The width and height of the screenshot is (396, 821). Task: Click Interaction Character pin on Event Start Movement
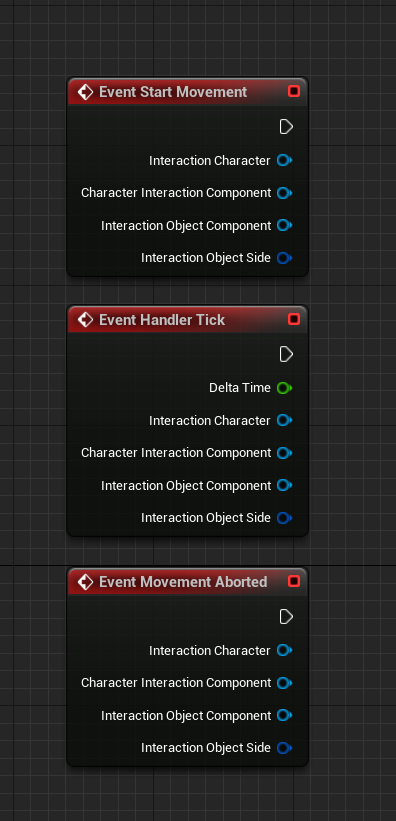pyautogui.click(x=284, y=160)
